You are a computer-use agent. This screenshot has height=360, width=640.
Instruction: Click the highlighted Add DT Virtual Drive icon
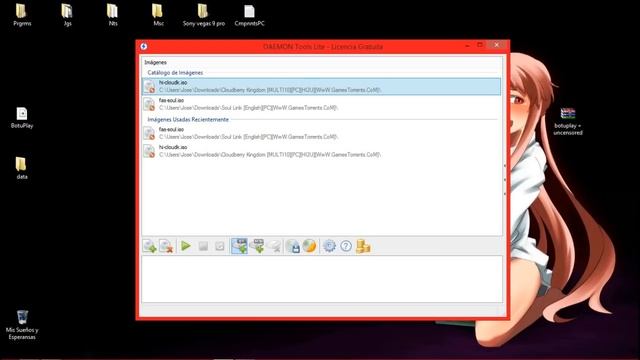(240, 246)
